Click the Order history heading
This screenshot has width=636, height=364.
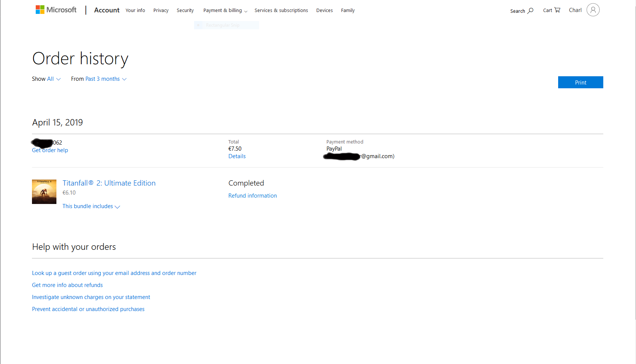80,59
